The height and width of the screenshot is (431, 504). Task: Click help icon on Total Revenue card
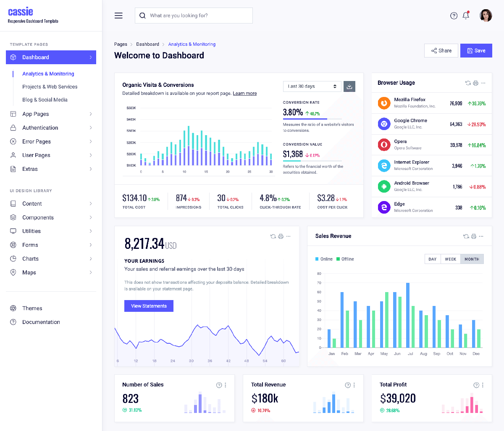[348, 385]
